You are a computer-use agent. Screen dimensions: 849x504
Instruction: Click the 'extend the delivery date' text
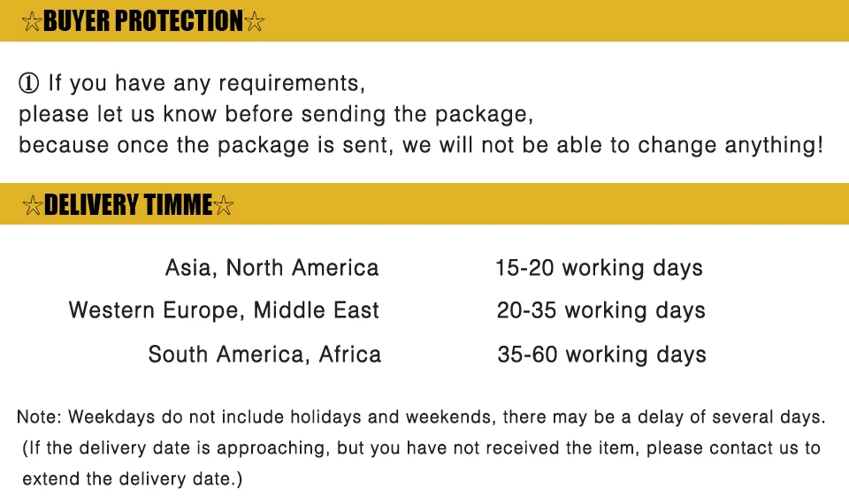[x=132, y=479]
